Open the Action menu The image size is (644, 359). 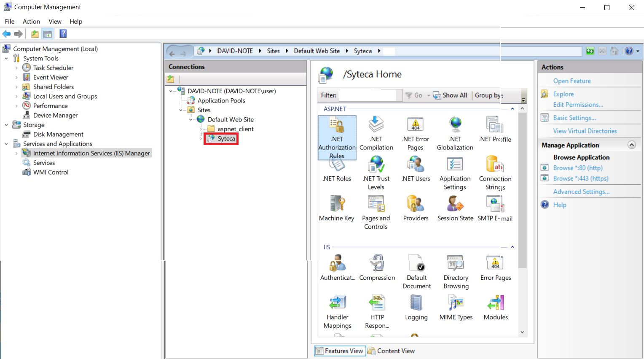[31, 22]
